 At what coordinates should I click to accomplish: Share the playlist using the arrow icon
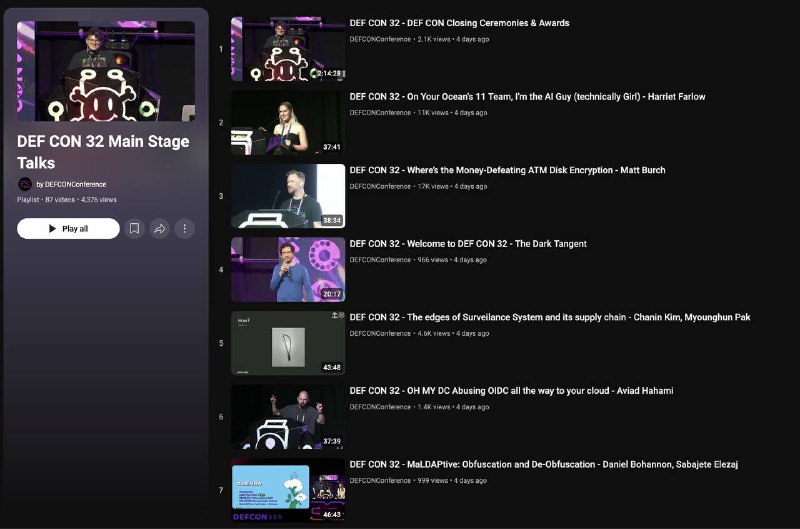(160, 229)
